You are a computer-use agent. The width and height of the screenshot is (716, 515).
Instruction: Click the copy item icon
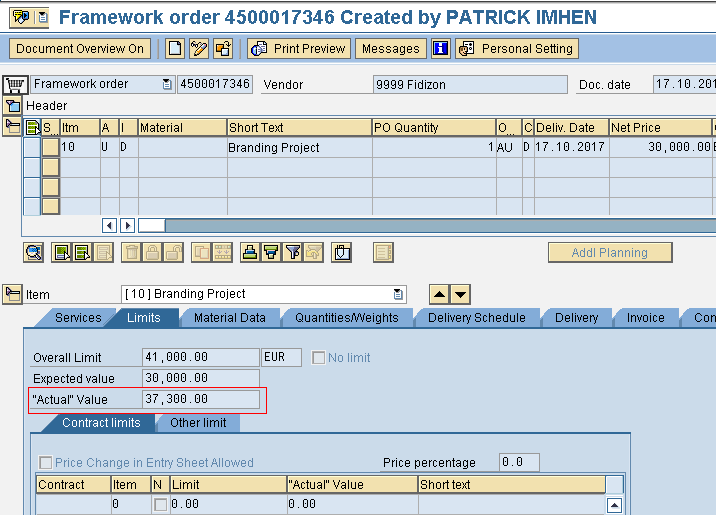(x=201, y=252)
